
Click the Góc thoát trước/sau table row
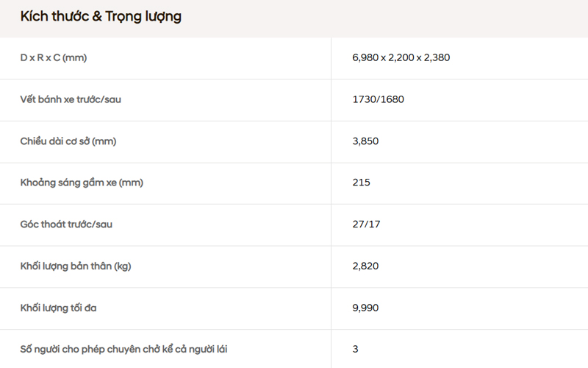tap(294, 225)
